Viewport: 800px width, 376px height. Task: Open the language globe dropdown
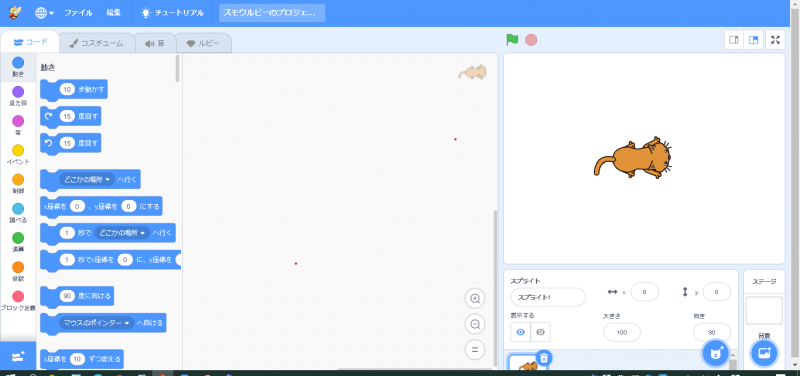coord(44,13)
